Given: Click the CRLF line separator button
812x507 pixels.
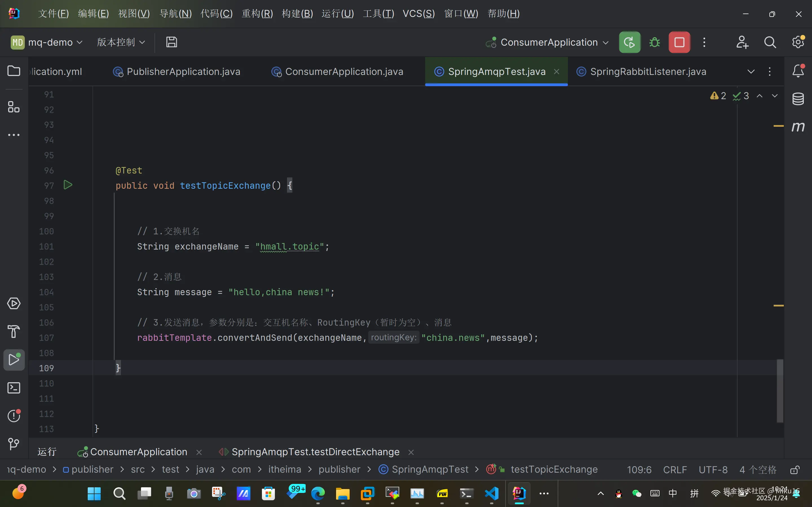Looking at the screenshot, I should coord(675,470).
